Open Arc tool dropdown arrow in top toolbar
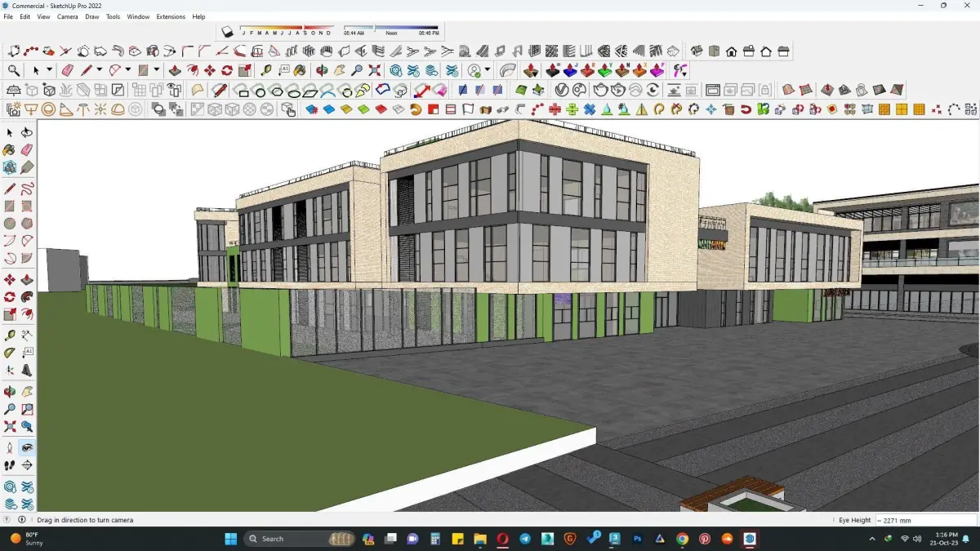Image resolution: width=980 pixels, height=551 pixels. [x=127, y=70]
